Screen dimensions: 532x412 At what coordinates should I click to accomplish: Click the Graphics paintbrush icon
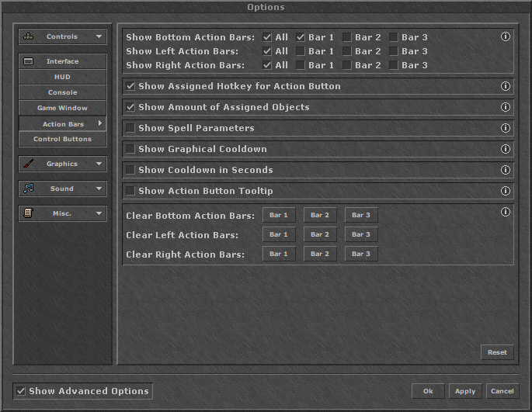click(29, 164)
